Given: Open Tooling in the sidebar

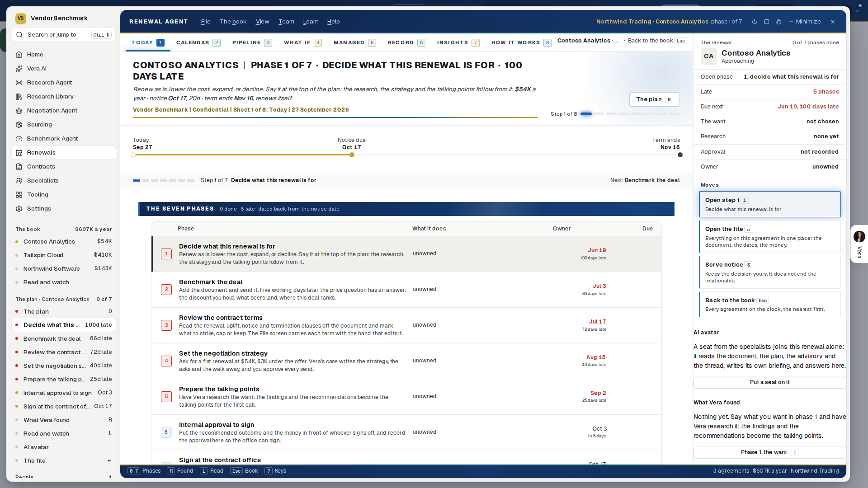Looking at the screenshot, I should click(x=63, y=194).
